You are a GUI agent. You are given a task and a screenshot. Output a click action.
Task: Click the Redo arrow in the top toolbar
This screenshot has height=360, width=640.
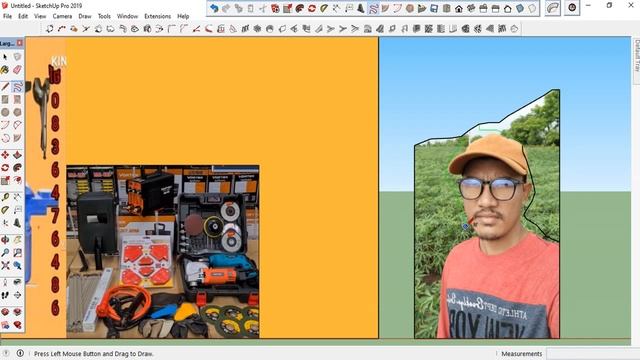(226, 8)
